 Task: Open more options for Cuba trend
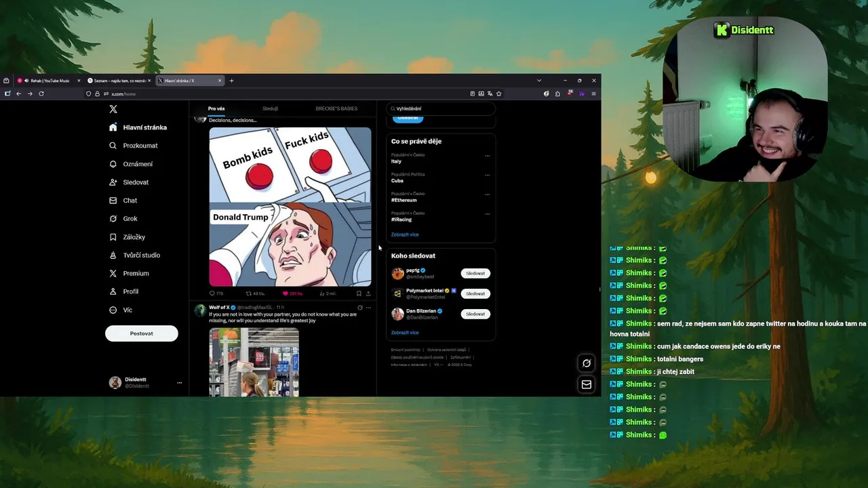pos(487,175)
